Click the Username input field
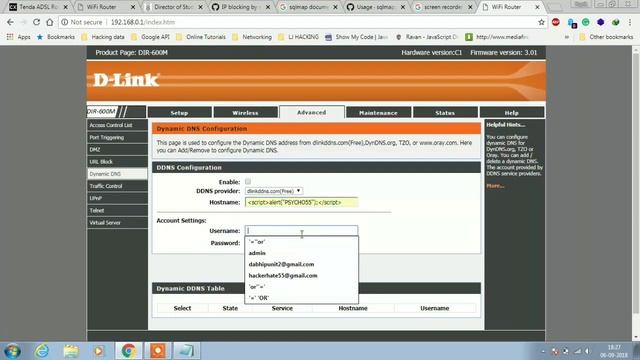 tap(302, 231)
